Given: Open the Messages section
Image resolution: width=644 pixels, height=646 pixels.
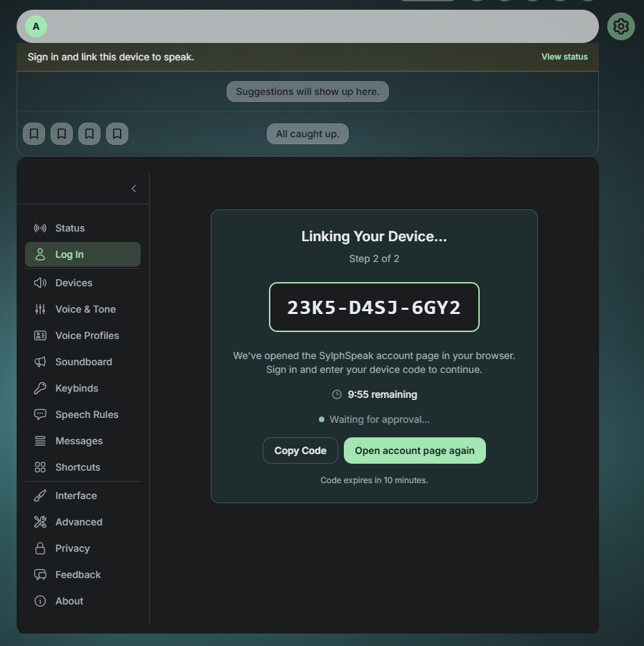Looking at the screenshot, I should click(82, 442).
